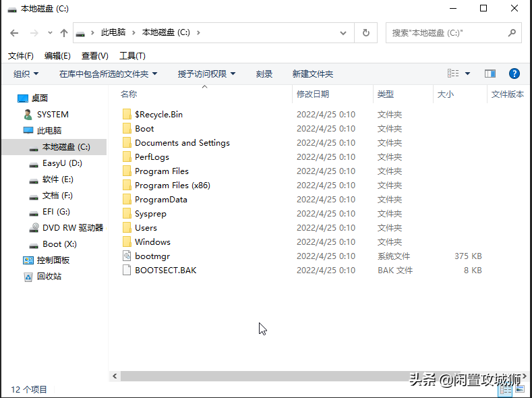The height and width of the screenshot is (398, 532).
Task: Sort by 名称 column header
Action: [x=129, y=94]
